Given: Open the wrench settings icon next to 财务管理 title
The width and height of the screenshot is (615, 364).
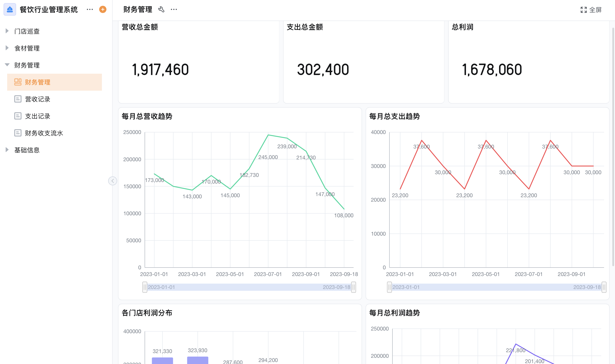Looking at the screenshot, I should pos(161,10).
